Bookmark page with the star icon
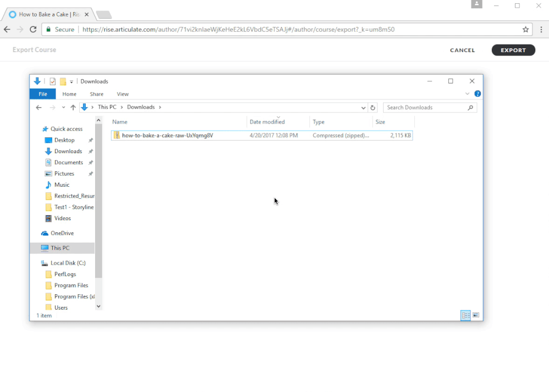The width and height of the screenshot is (549, 392). (x=525, y=30)
